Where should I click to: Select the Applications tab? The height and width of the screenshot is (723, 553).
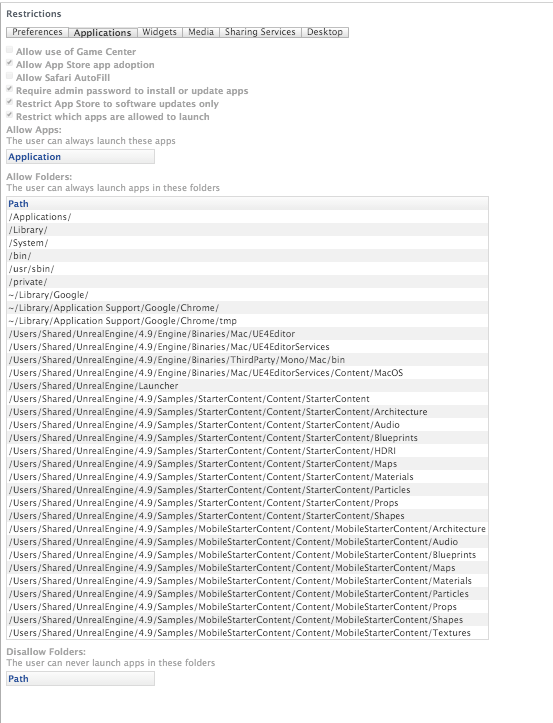click(x=103, y=32)
